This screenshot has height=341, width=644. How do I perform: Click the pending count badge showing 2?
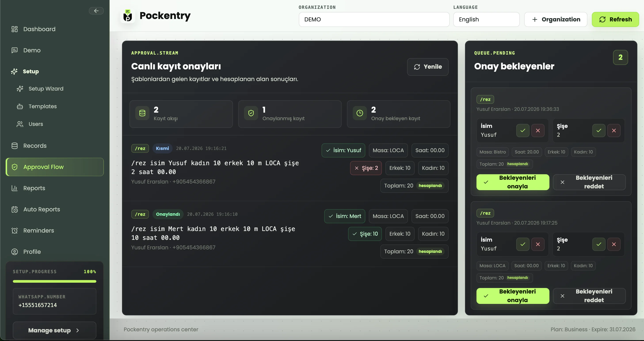(x=620, y=57)
